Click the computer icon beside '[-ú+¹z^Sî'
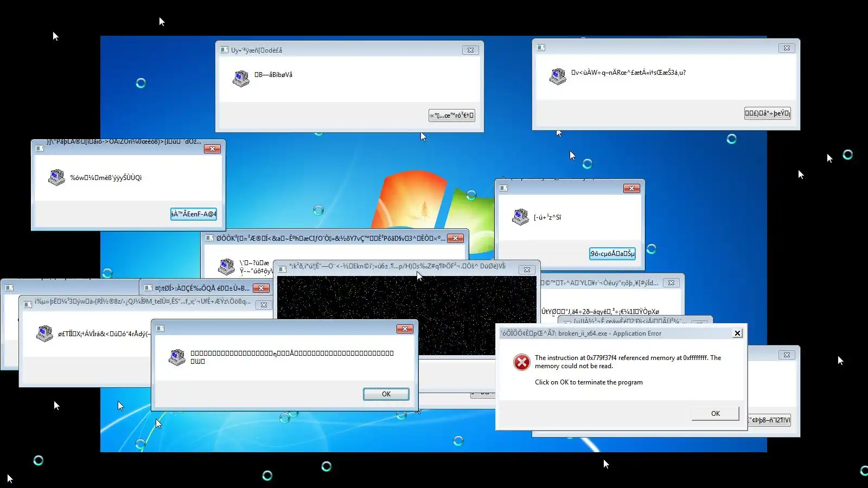The image size is (868, 488). tap(520, 217)
